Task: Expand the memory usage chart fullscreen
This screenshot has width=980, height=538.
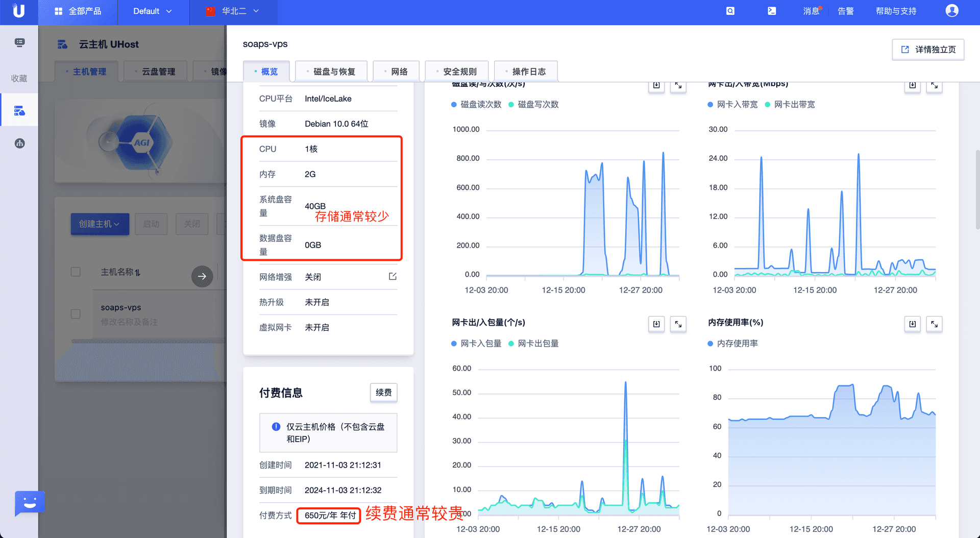Action: click(935, 324)
